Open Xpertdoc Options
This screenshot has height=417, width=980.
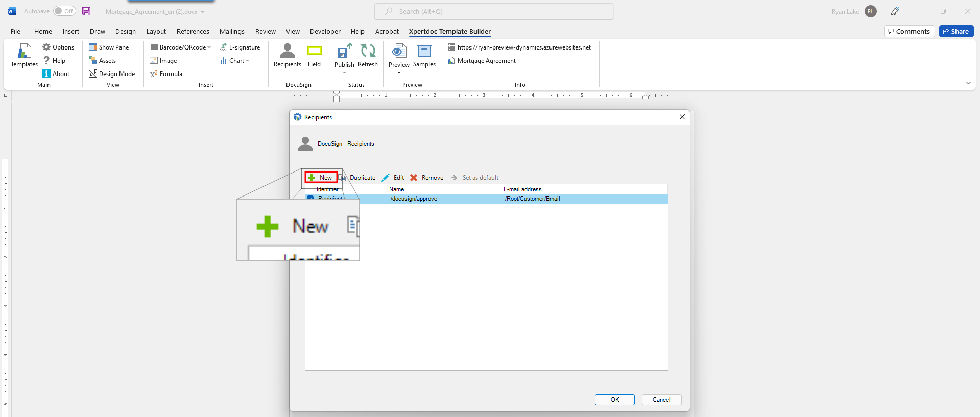coord(58,47)
